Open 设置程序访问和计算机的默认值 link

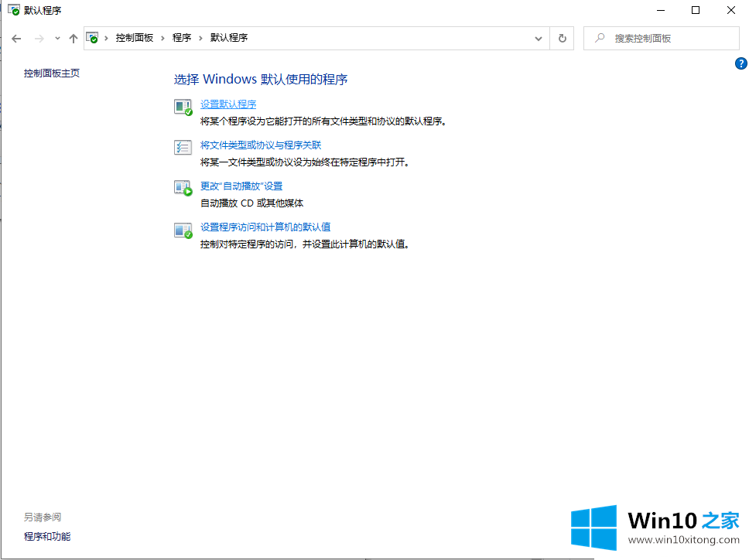[265, 227]
